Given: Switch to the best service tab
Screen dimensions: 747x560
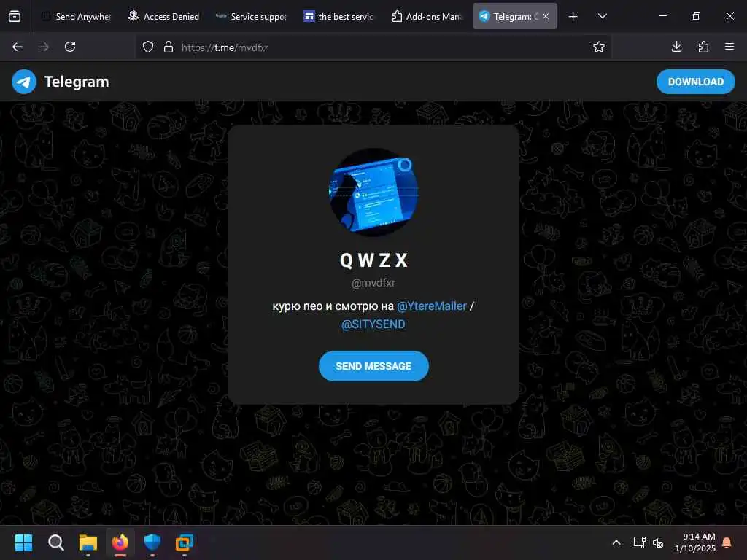Looking at the screenshot, I should click(338, 16).
